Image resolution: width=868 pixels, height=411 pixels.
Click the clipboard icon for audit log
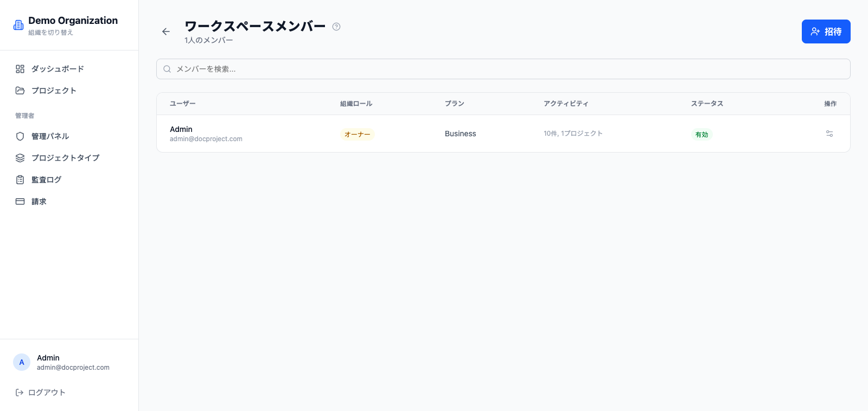point(20,180)
